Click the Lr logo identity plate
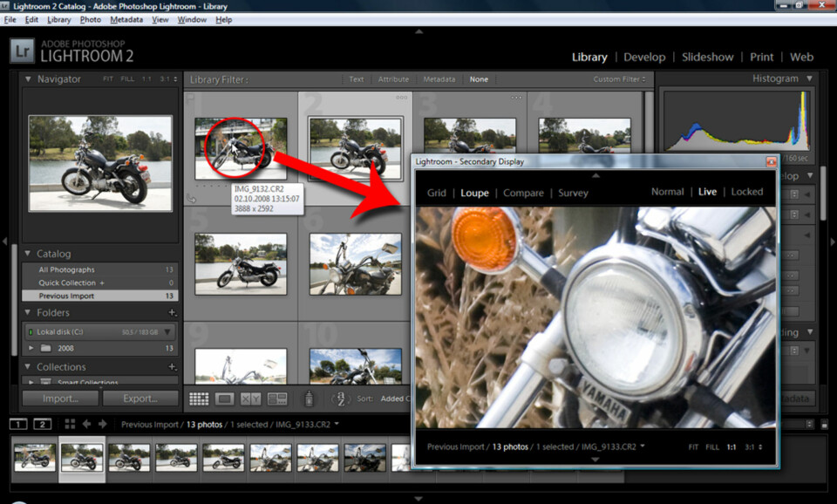The width and height of the screenshot is (837, 504). (x=22, y=51)
